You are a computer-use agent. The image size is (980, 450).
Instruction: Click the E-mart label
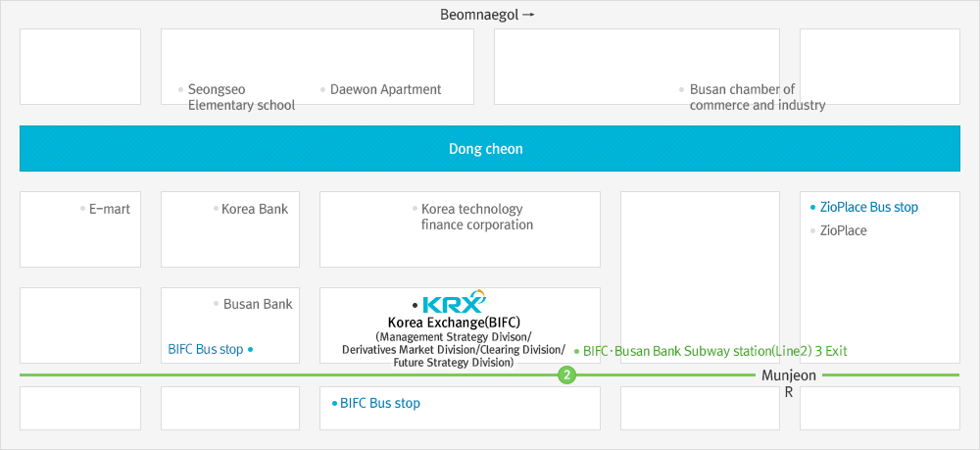pos(110,209)
